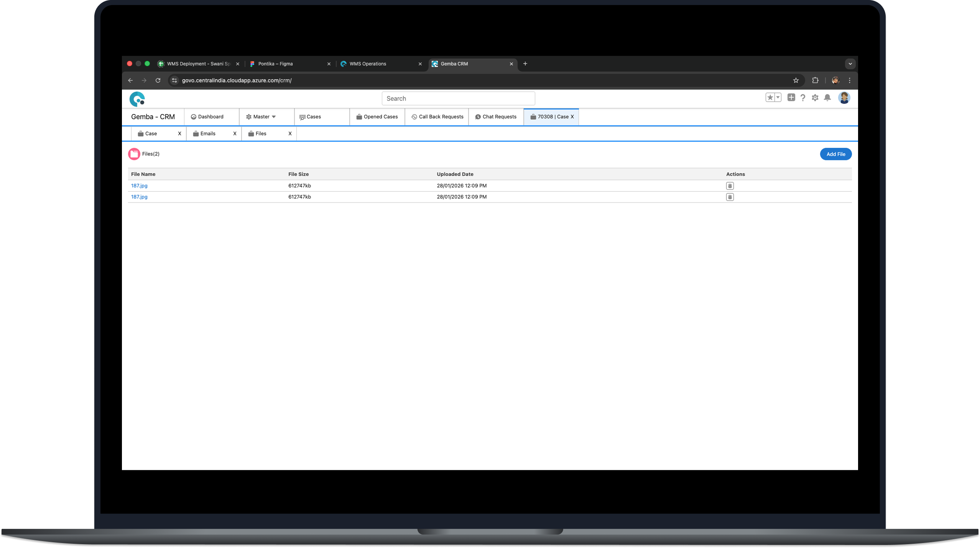Bookmark page with Chrome star icon
Viewport: 980px width, 548px height.
(x=796, y=81)
